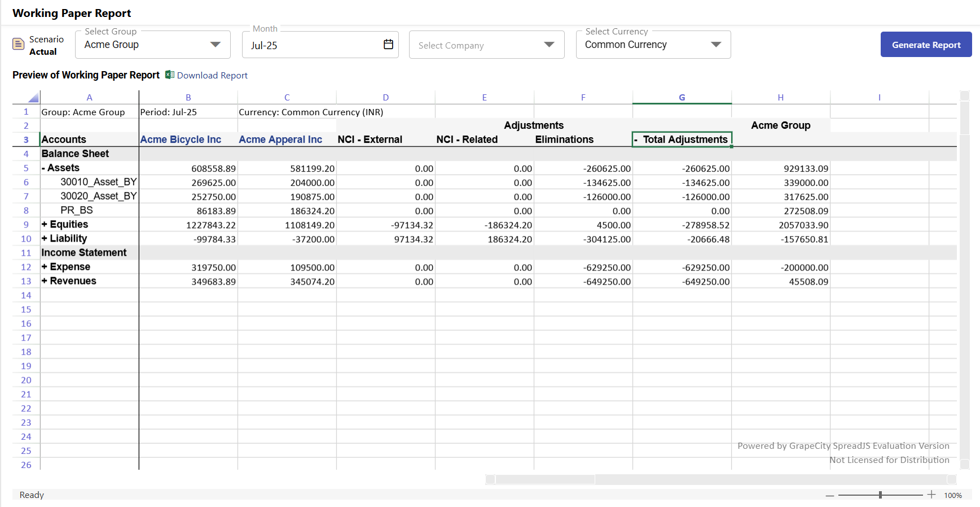Screen dimensions: 980x507
Task: Click the cell value 1227843.22
Action: coord(188,225)
